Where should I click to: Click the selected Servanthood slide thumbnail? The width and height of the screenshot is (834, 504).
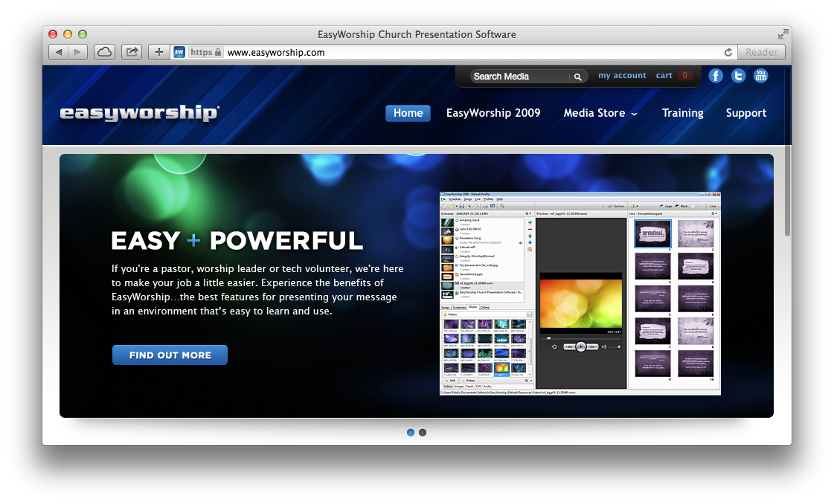click(x=652, y=234)
